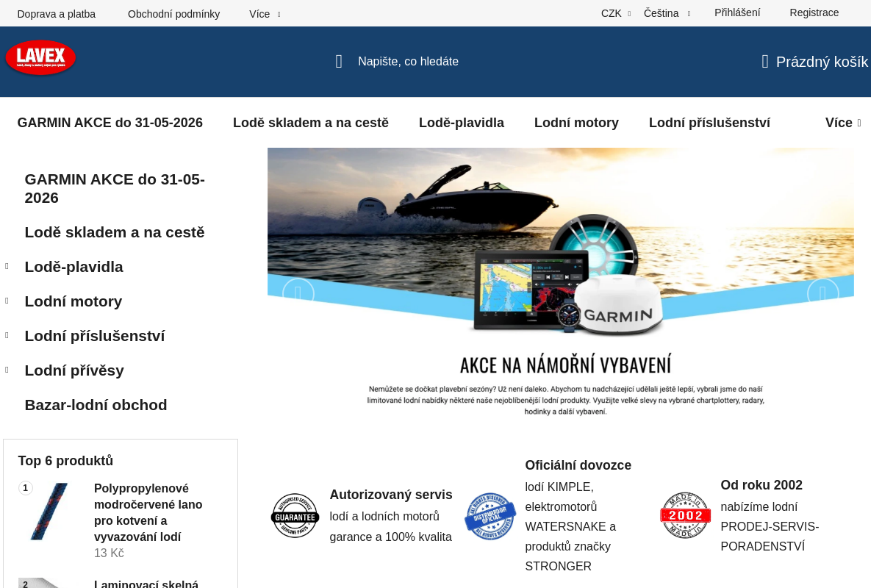The height and width of the screenshot is (588, 882).
Task: Expand Lodní přívěsy sidebar category arrow
Action: pyautogui.click(x=7, y=370)
